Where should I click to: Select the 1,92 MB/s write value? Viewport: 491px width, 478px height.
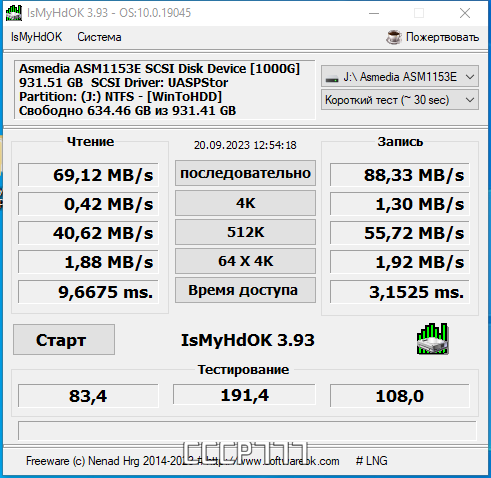[400, 262]
